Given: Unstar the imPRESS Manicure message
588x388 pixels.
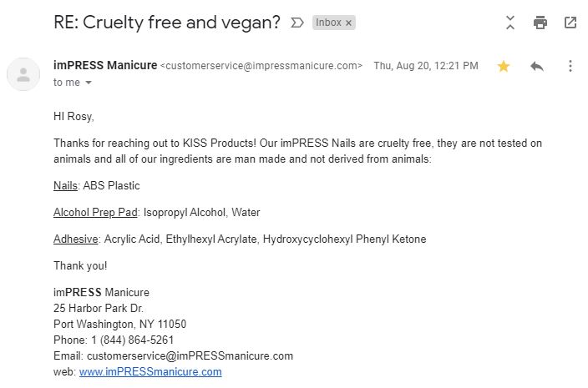Looking at the screenshot, I should coord(504,66).
